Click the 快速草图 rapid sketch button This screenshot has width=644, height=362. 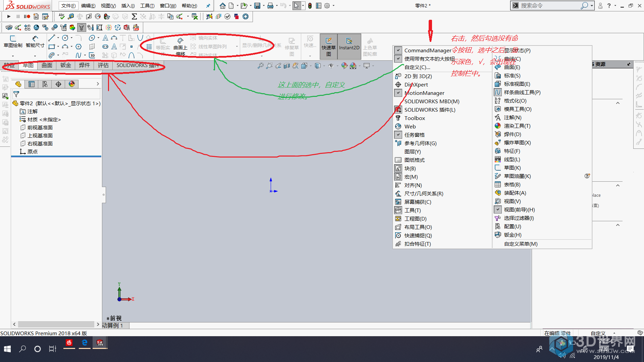coord(329,47)
